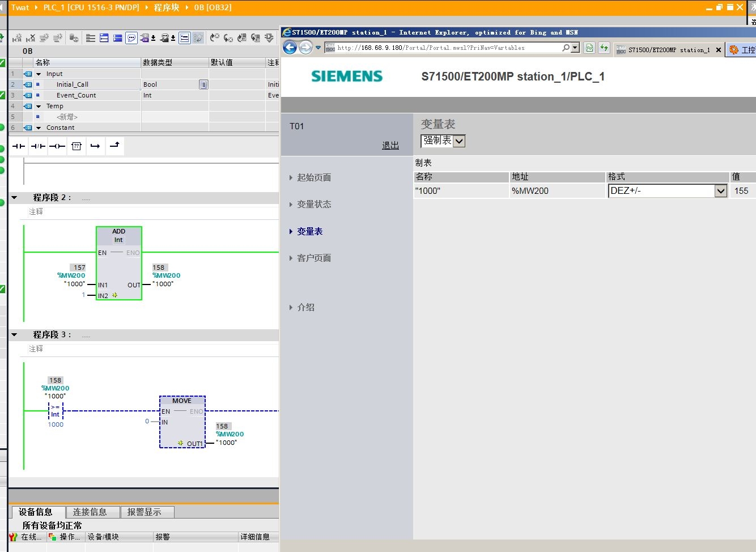Click the absolute/symbolic operands tag icon
The image size is (756, 552).
point(145,38)
